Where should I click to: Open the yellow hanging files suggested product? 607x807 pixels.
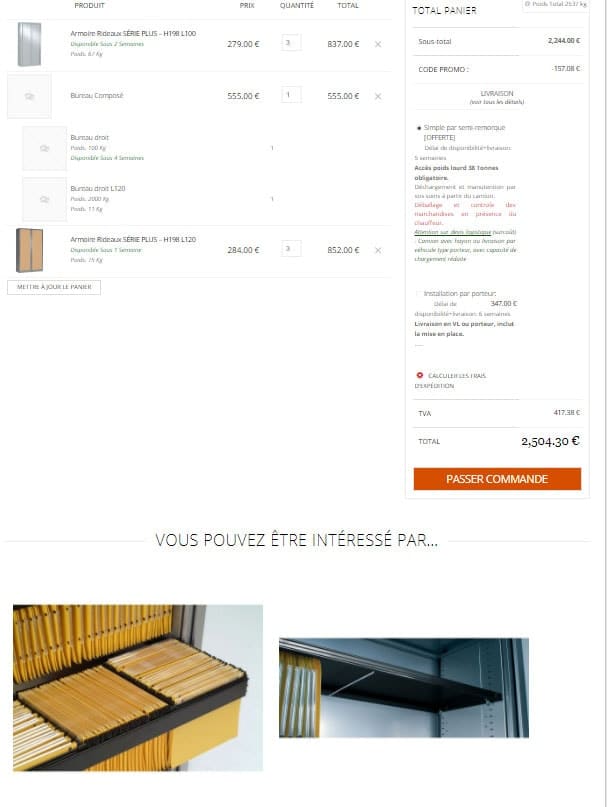pyautogui.click(x=138, y=688)
